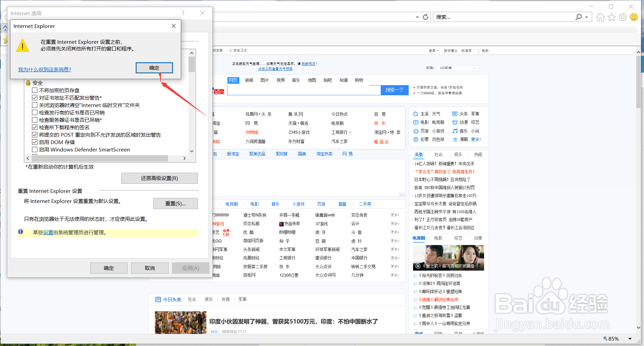Toggle 将提交的 POST 重定向警告 checkbox
The width and height of the screenshot is (644, 346).
pos(35,135)
